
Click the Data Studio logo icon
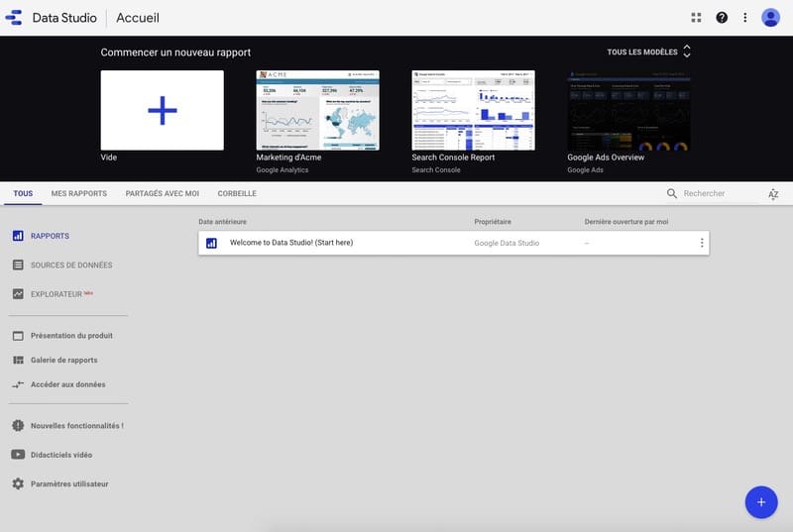(15, 18)
